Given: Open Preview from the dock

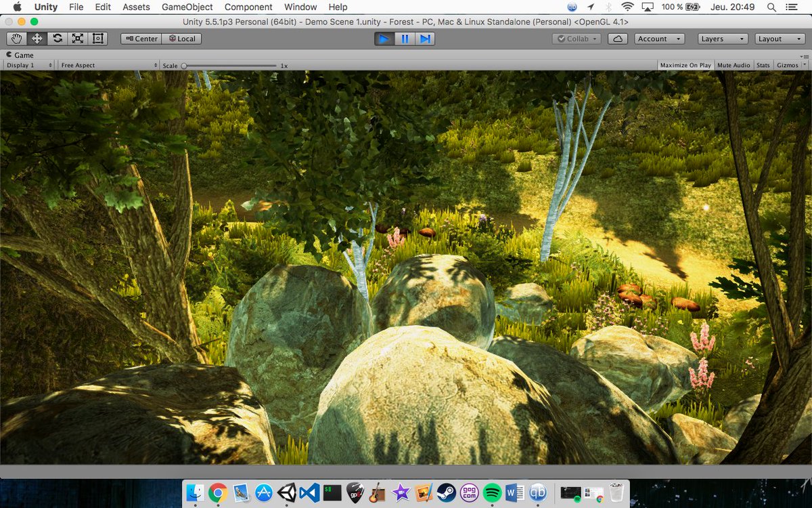Looking at the screenshot, I should [241, 493].
